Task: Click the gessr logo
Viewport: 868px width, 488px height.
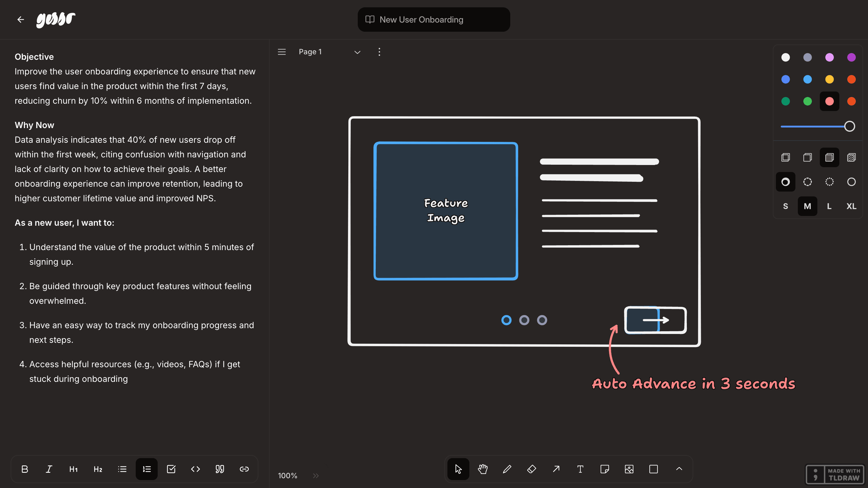Action: [x=56, y=20]
